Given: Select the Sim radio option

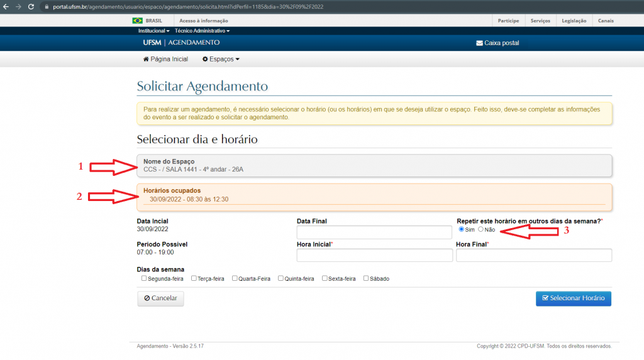Looking at the screenshot, I should [462, 229].
